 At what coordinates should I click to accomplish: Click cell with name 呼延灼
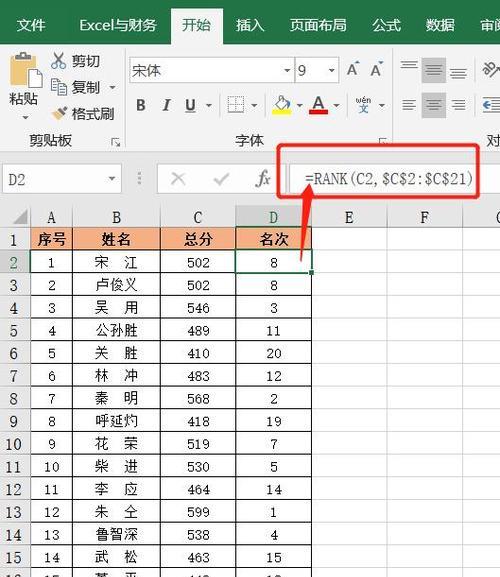point(117,421)
